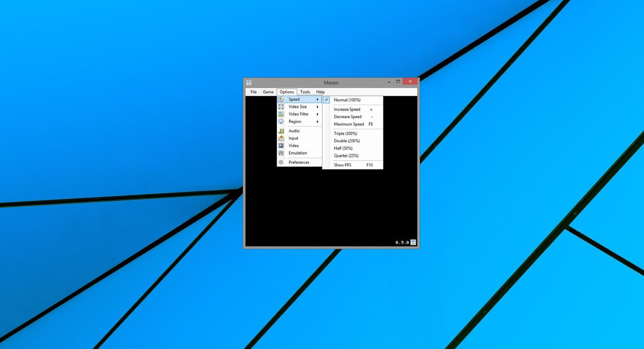Uncheck Normal (100%) speed
The image size is (644, 349).
point(347,100)
